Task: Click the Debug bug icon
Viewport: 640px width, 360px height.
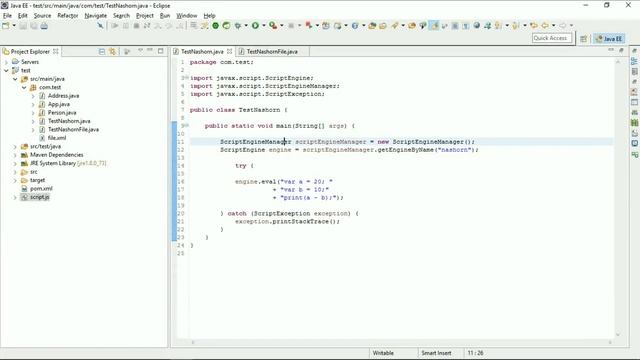Action: (x=238, y=26)
